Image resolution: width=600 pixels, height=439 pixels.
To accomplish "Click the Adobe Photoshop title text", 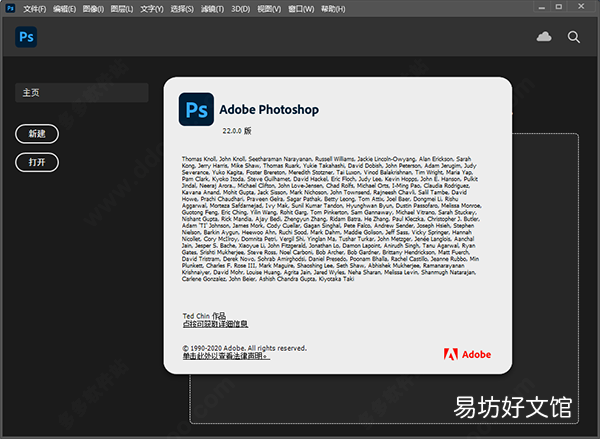I will (x=269, y=110).
